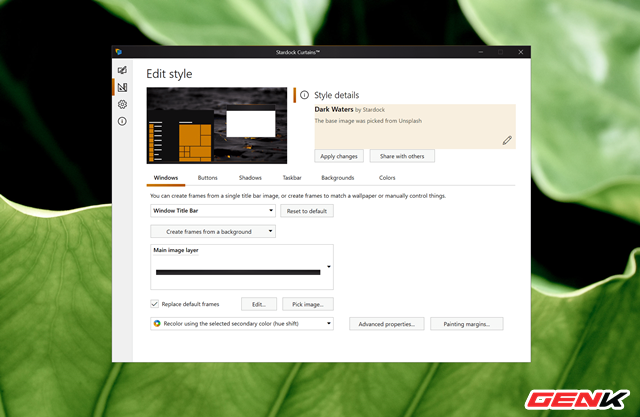
Task: Select the Edit style sidebar icon
Action: coord(122,87)
